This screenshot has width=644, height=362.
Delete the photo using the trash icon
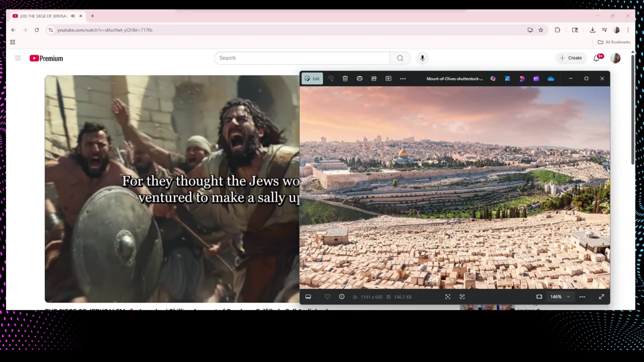pyautogui.click(x=345, y=78)
